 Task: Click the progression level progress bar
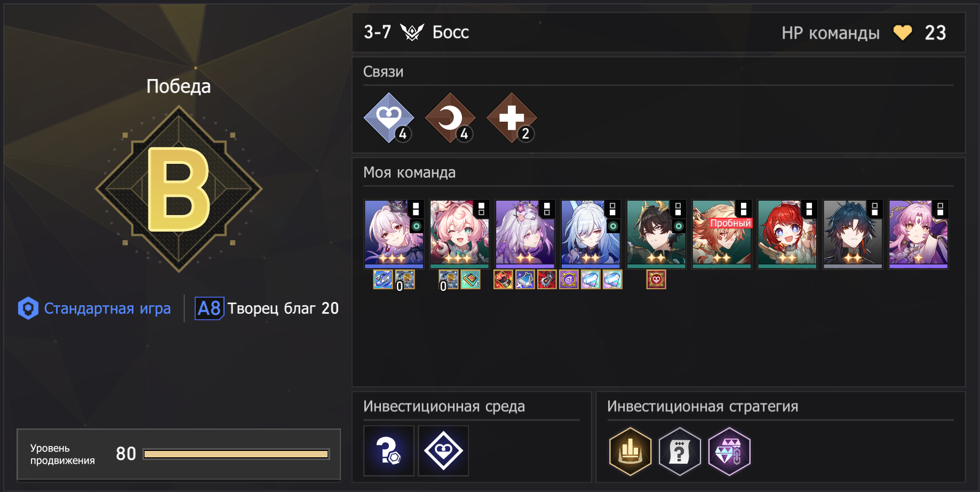click(x=236, y=454)
